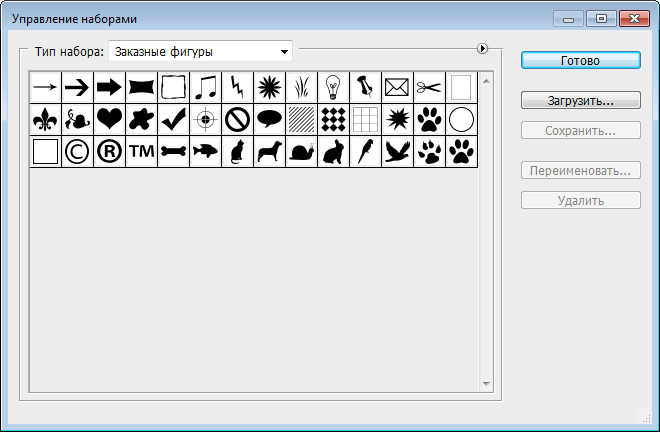Click the scrollbar up arrow
Viewport: 660px width, 432px height.
pos(486,81)
